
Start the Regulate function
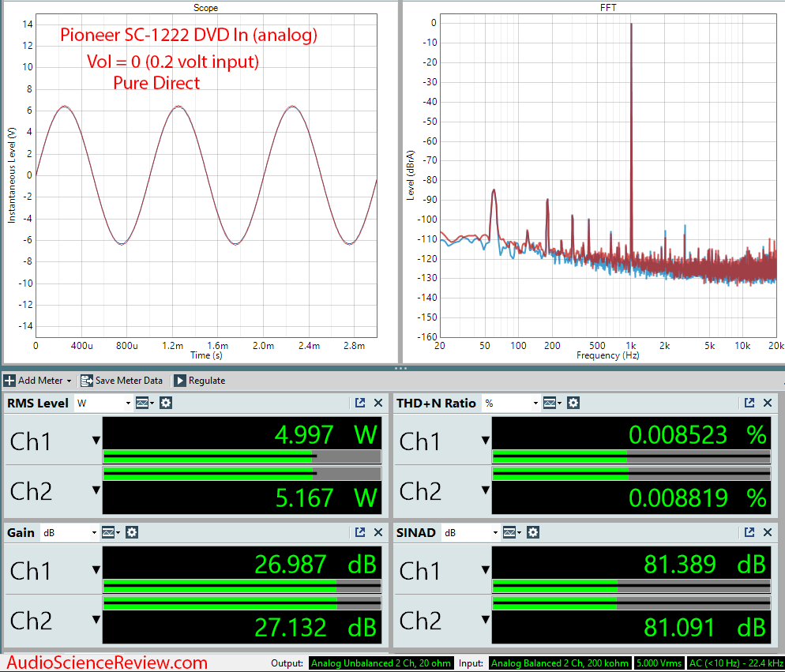200,381
